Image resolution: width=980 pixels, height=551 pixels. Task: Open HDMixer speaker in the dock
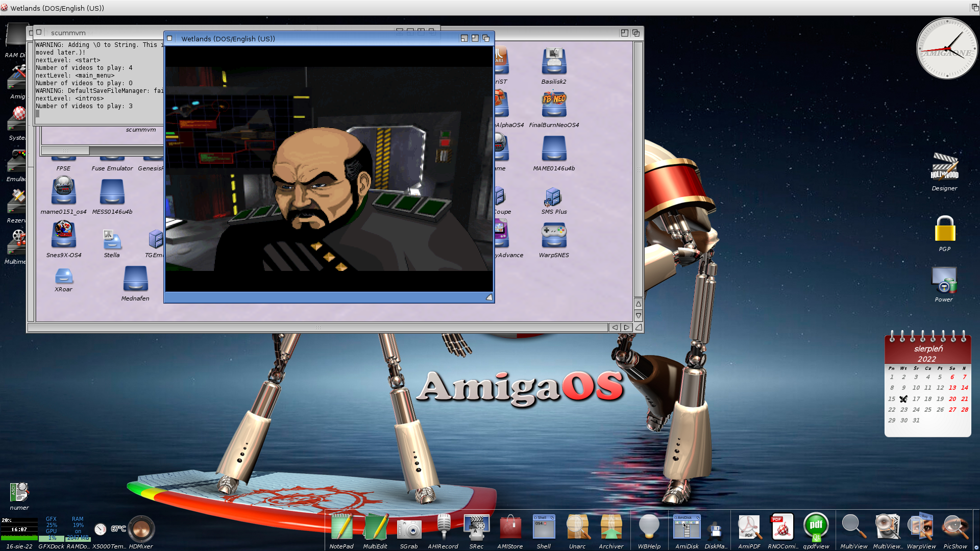tap(141, 529)
